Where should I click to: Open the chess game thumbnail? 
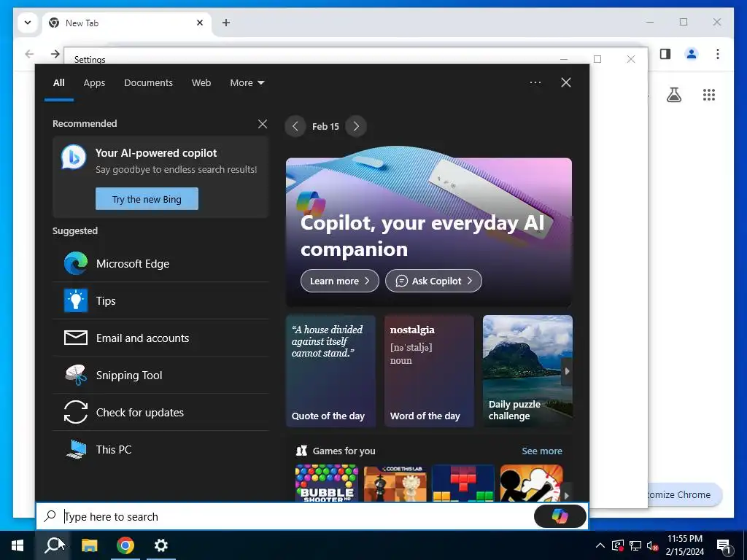pyautogui.click(x=395, y=483)
